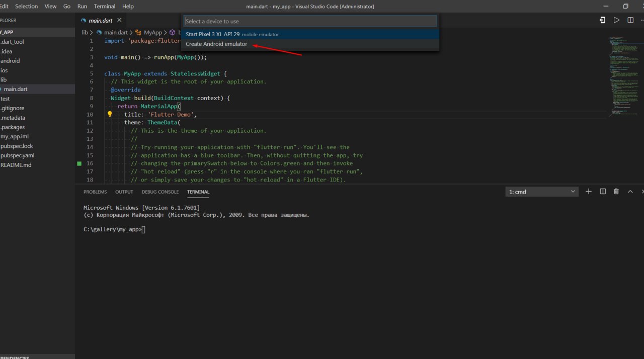The image size is (644, 359).
Task: Click the MyApp class icon in the breadcrumb
Action: 138,32
